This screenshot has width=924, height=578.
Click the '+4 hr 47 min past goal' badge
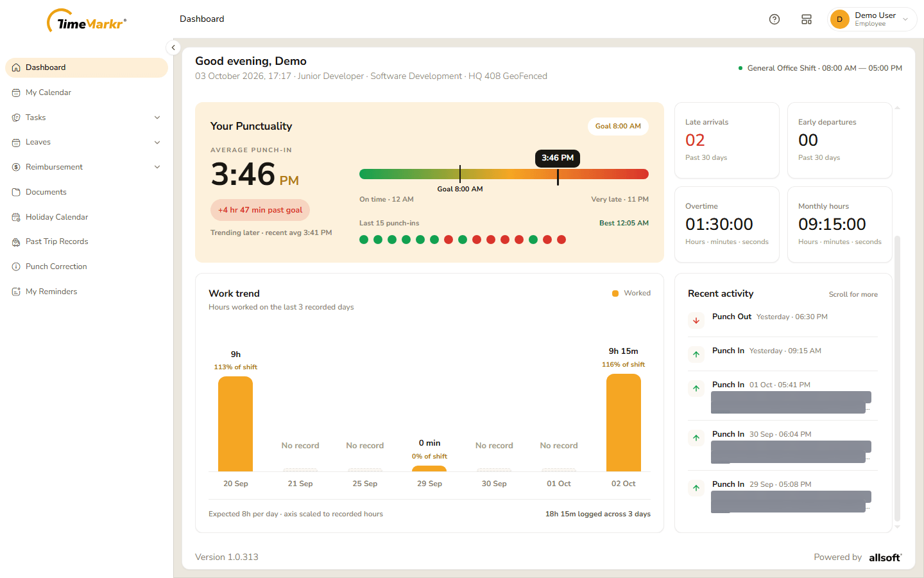[260, 210]
